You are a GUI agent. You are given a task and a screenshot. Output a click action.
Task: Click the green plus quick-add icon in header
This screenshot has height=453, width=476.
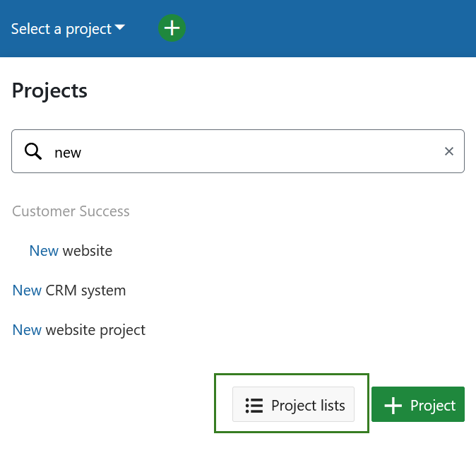[x=172, y=28]
